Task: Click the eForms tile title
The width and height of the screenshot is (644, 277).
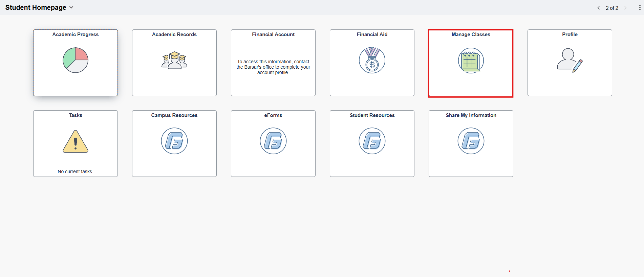Action: point(273,115)
